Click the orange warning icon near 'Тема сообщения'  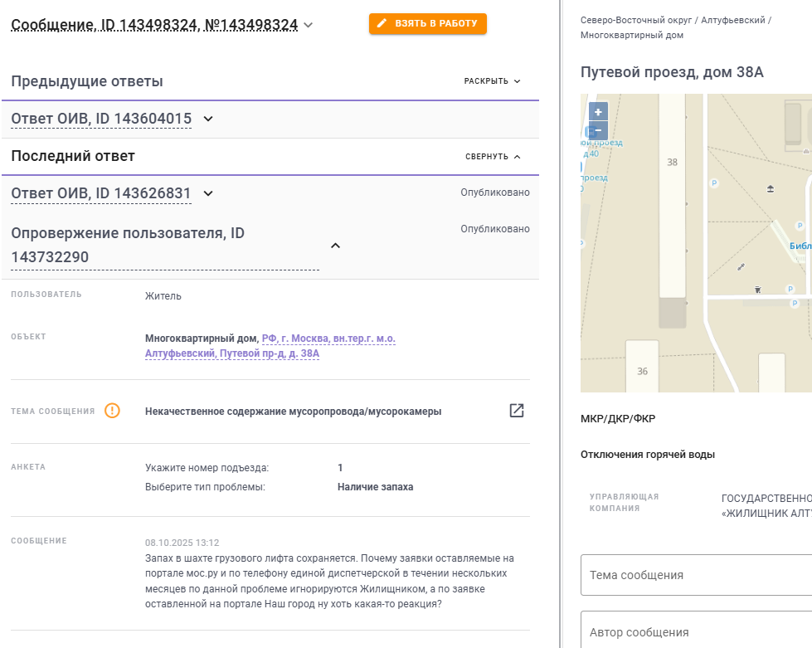point(112,411)
